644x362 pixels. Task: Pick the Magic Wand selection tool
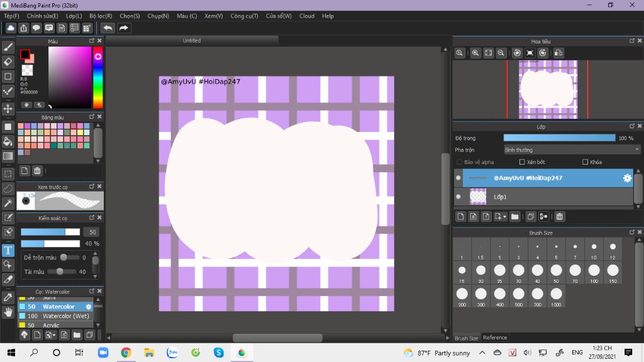[8, 203]
